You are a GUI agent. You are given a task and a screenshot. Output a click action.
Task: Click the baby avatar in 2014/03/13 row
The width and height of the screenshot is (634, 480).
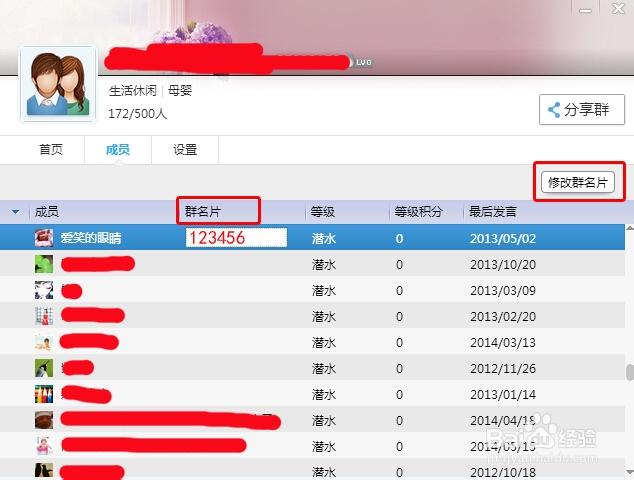point(44,342)
